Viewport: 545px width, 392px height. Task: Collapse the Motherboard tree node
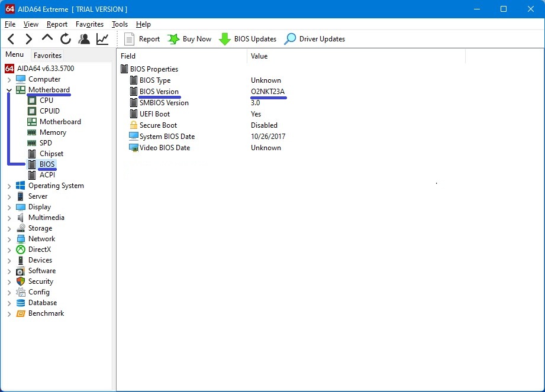[x=9, y=90]
